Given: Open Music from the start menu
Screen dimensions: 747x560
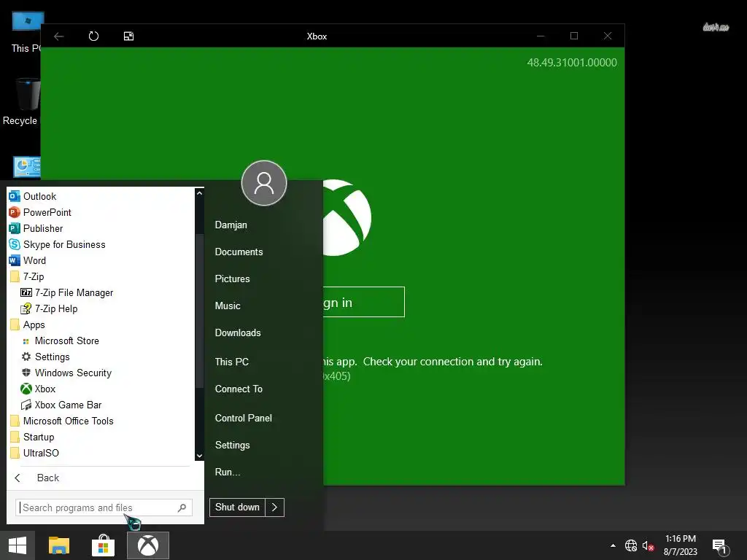Looking at the screenshot, I should pos(228,306).
